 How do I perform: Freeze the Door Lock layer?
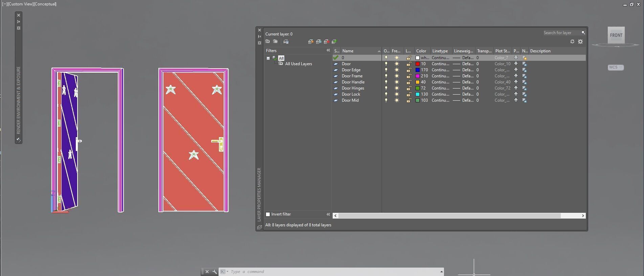[x=397, y=94]
